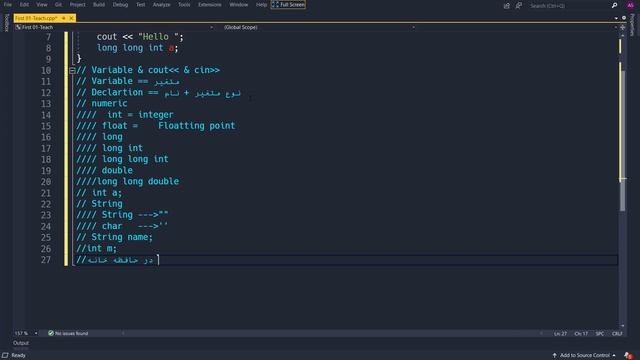Open the Window menu
Viewport: 640px width, 360px height.
pyautogui.click(x=238, y=4)
